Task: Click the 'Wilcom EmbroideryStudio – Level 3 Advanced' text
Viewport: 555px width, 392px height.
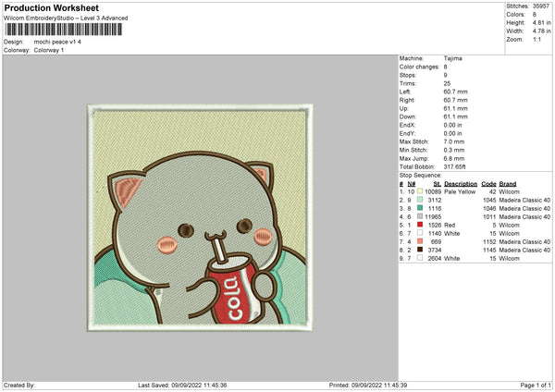Action: pos(66,18)
